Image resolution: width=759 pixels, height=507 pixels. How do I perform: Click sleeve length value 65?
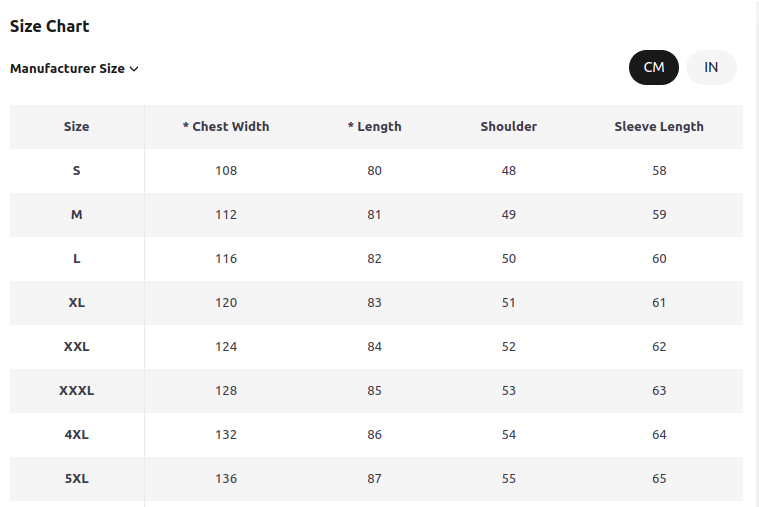(x=659, y=479)
